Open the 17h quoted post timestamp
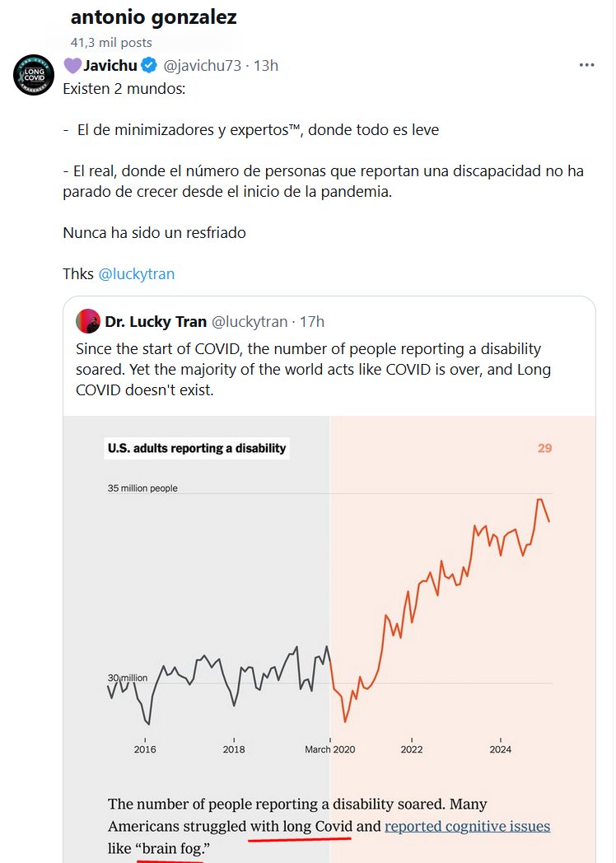Viewport: 616px width, 863px height. pyautogui.click(x=312, y=321)
